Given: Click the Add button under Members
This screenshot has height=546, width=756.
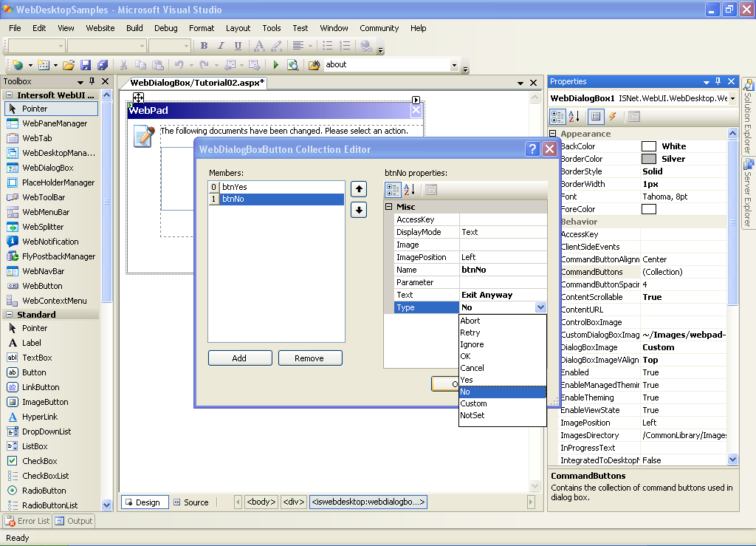Looking at the screenshot, I should click(x=240, y=358).
